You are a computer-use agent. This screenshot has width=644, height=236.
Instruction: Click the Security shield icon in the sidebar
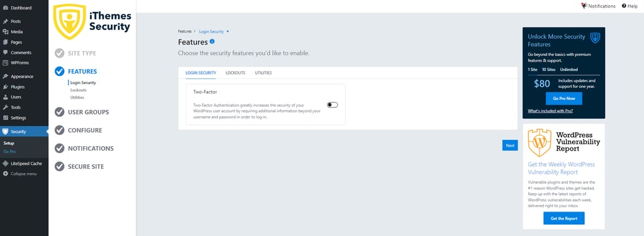coord(5,132)
